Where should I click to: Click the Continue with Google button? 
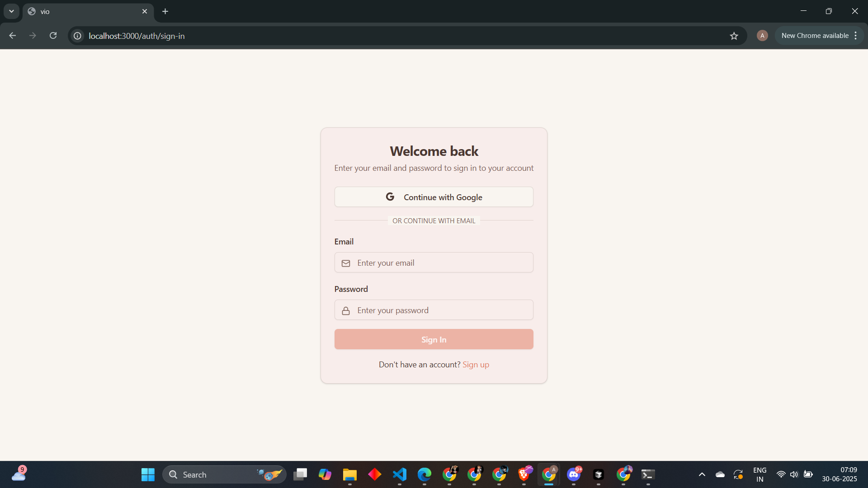tap(434, 197)
